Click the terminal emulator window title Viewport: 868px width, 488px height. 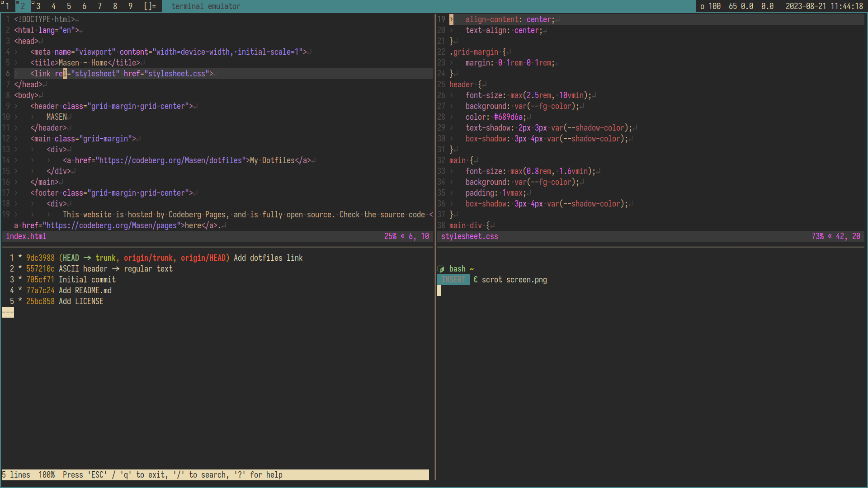206,6
